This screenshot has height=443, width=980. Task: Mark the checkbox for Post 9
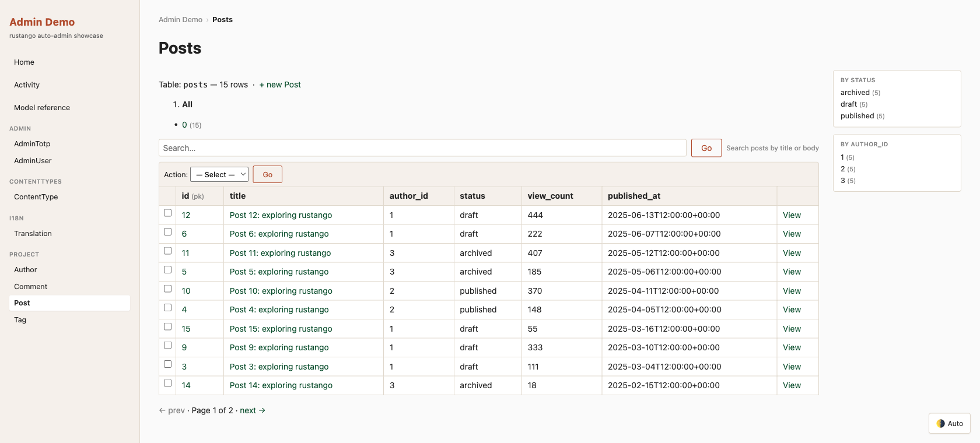pyautogui.click(x=167, y=346)
